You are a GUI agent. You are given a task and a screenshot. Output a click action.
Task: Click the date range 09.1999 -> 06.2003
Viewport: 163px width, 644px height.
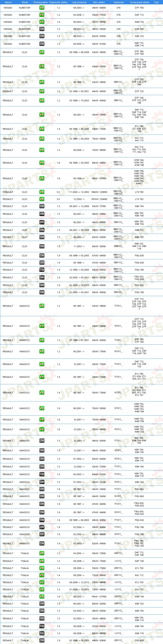click(79, 520)
